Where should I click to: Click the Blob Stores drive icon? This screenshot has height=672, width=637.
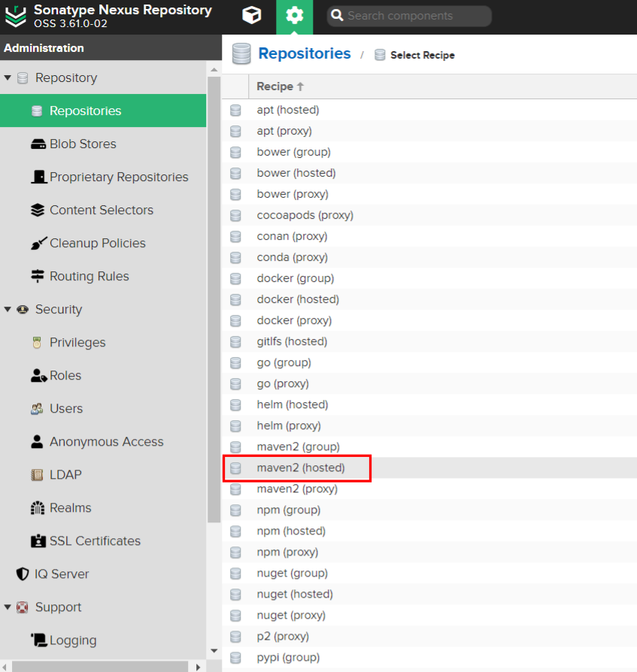pyautogui.click(x=38, y=144)
